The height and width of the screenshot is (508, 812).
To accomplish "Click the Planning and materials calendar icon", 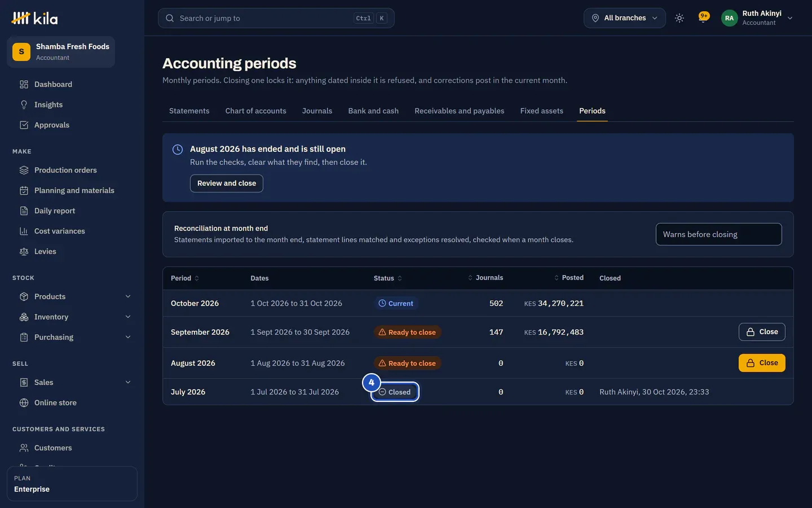I will (24, 190).
